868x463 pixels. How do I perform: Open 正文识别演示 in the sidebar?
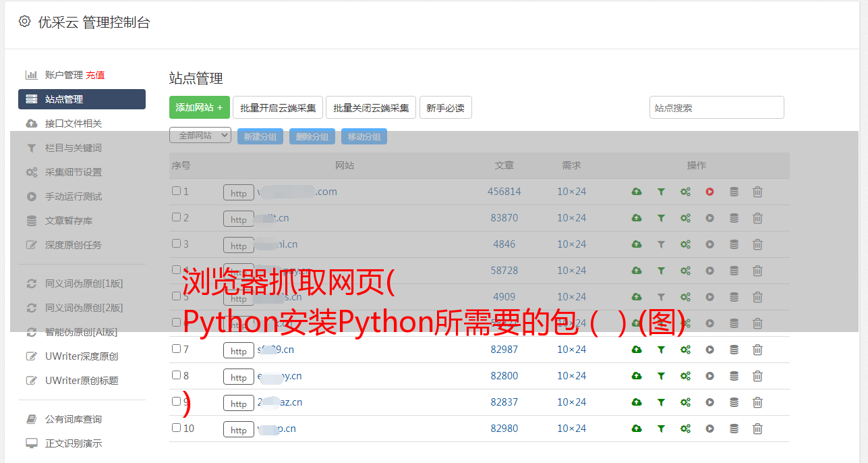coord(74,443)
